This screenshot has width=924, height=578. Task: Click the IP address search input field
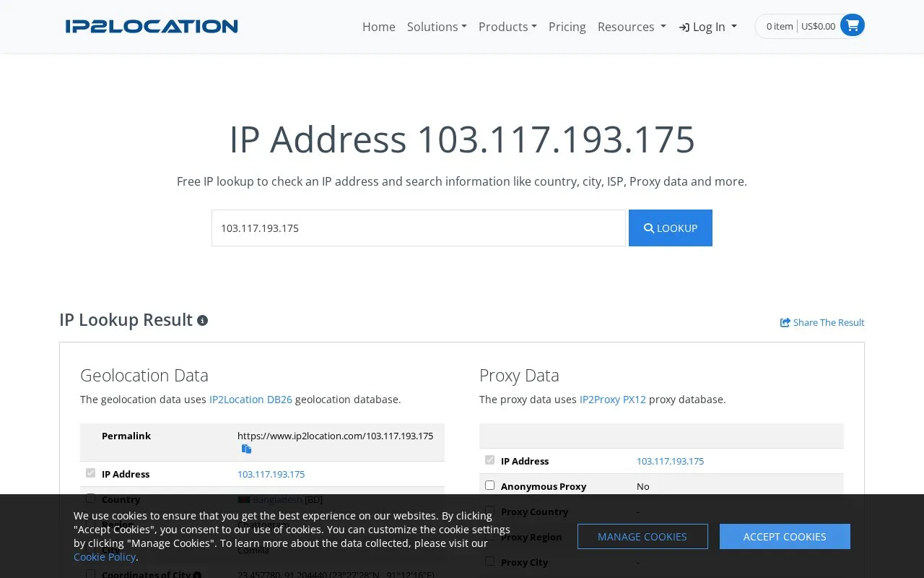pos(419,228)
